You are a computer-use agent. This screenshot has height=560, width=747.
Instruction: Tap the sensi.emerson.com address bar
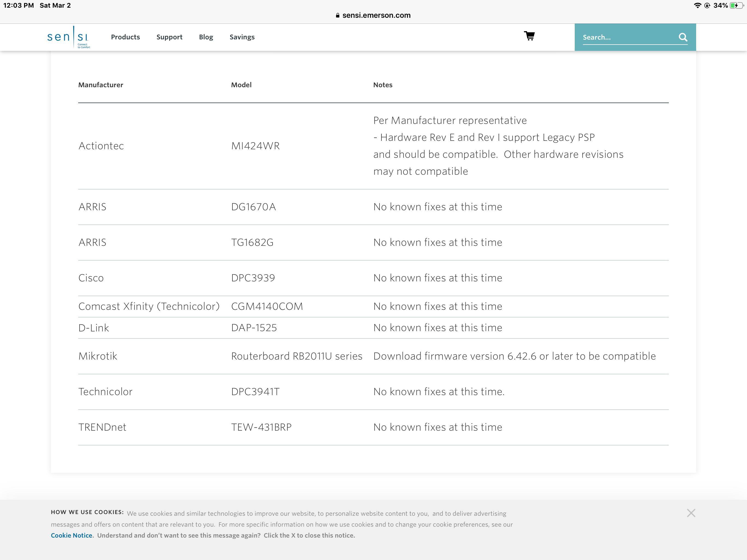coord(376,15)
